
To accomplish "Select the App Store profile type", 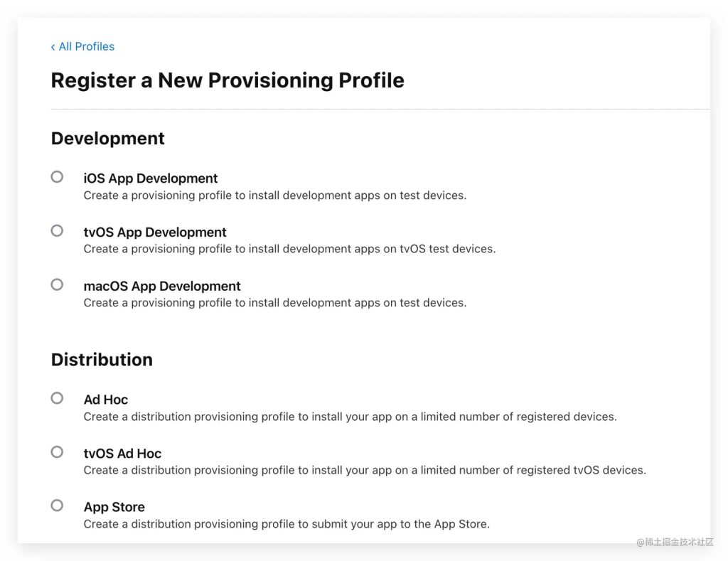I will click(57, 505).
